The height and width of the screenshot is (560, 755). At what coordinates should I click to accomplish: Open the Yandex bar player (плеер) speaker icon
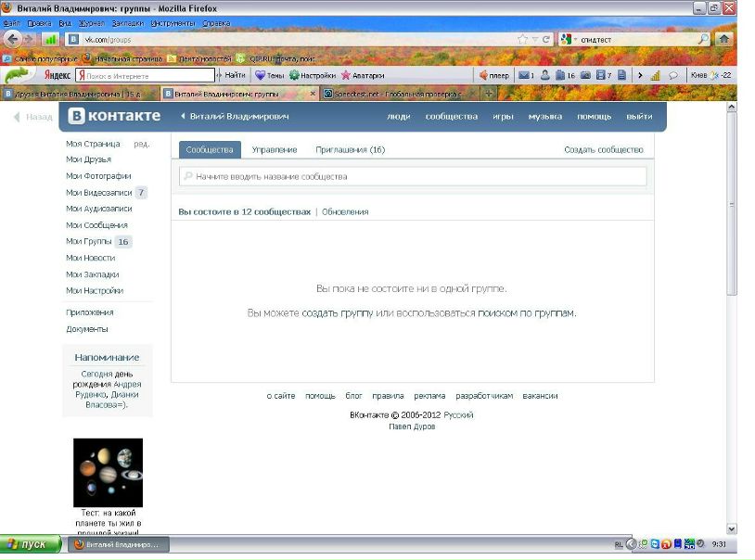(x=483, y=75)
